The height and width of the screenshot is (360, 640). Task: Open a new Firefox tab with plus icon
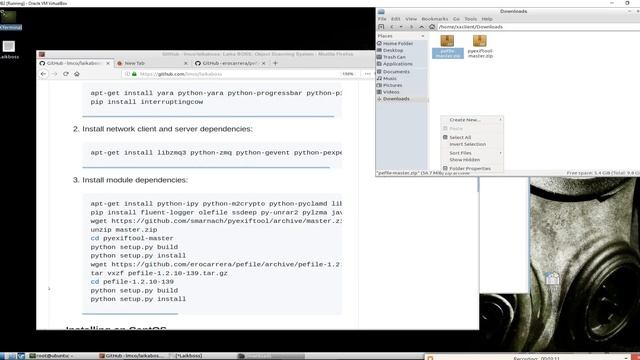(276, 63)
